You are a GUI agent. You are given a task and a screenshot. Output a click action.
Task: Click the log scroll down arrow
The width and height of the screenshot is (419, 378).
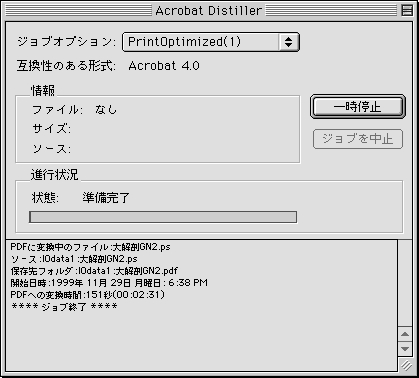pos(405,349)
